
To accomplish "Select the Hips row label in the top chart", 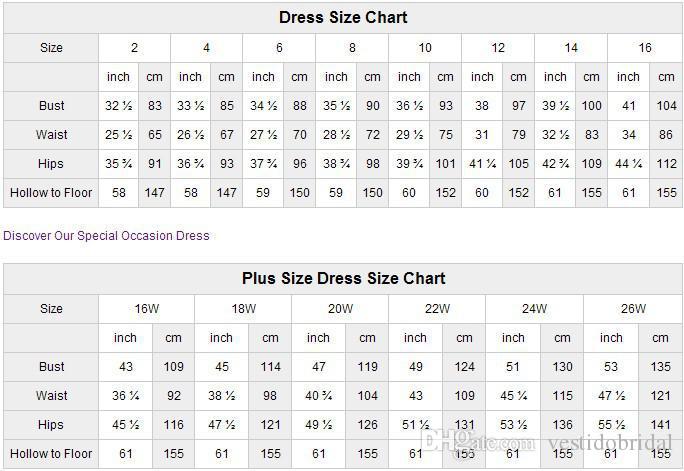I will [52, 163].
